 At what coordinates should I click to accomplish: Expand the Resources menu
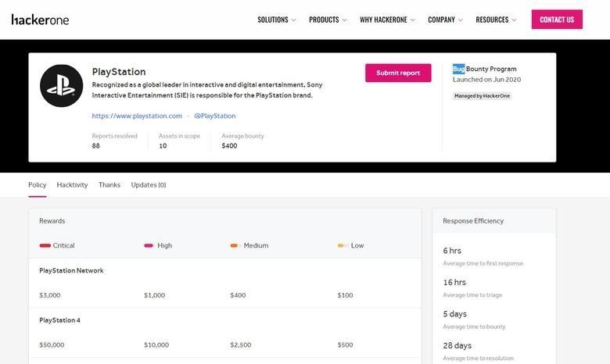[496, 20]
